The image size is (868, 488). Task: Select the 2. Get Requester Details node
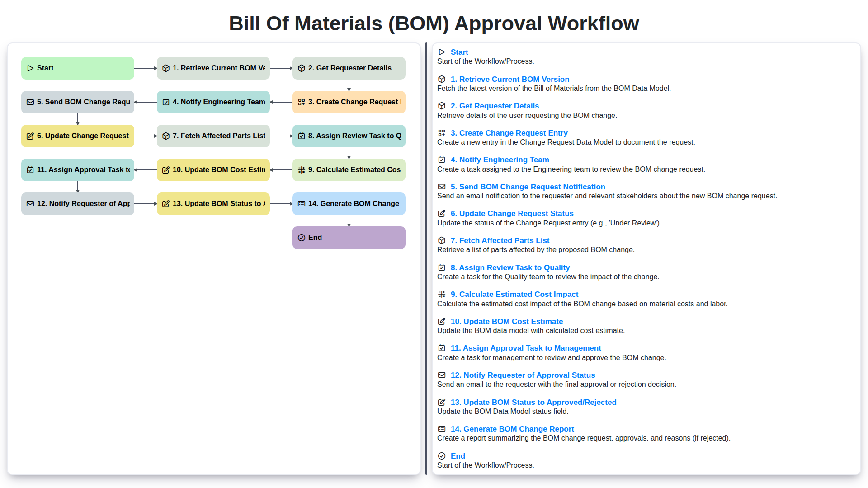(349, 68)
